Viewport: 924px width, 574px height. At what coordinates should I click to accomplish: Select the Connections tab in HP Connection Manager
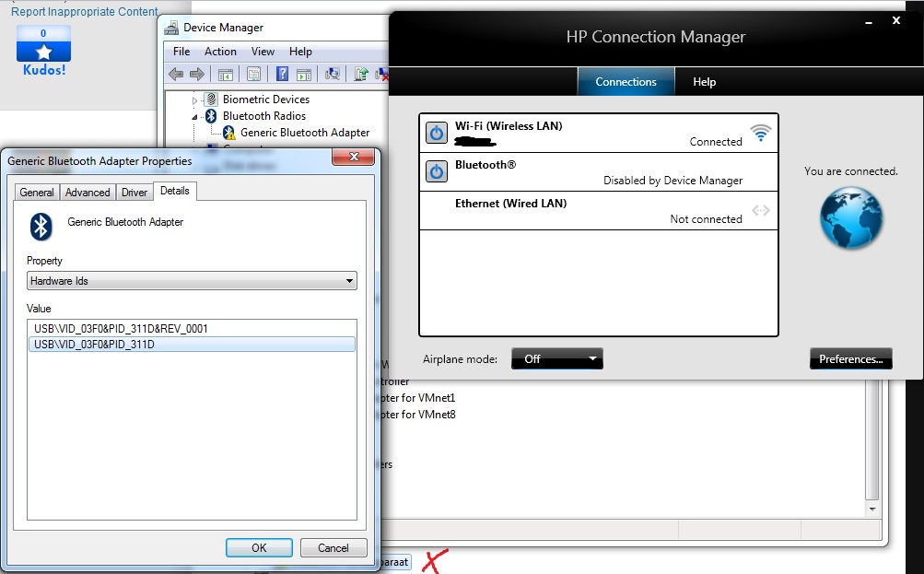pos(626,82)
